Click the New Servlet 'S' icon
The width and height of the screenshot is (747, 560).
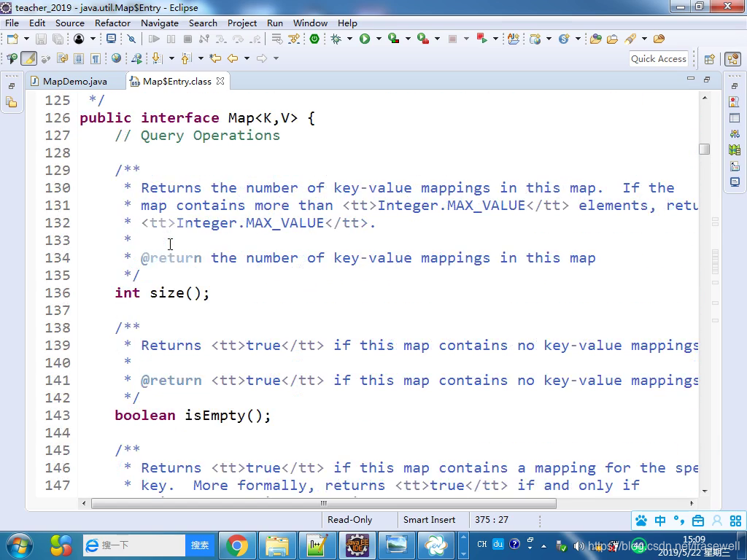[x=564, y=39]
